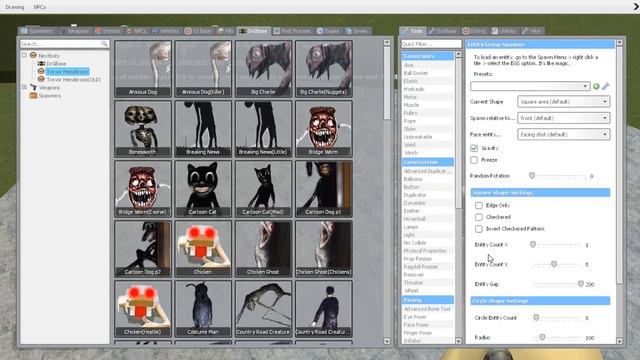Screen dimensions: 640x360
Task: Open the Tools tab in right panel
Action: point(413,31)
